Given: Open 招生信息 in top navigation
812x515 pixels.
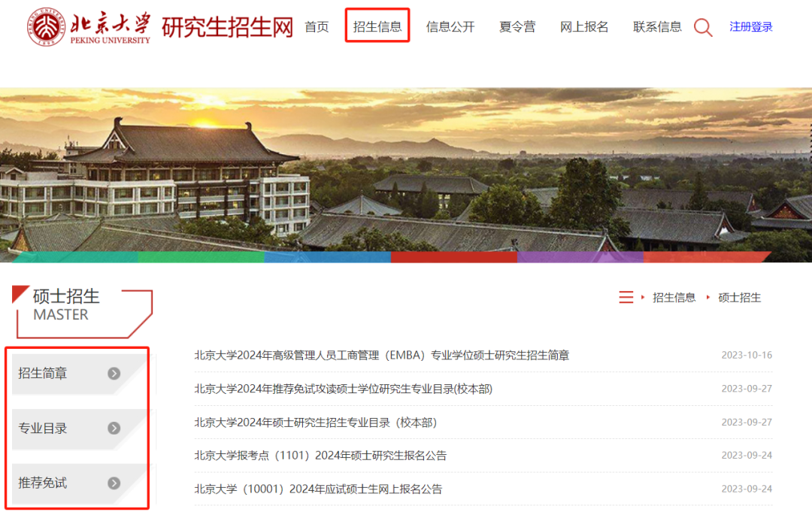Looking at the screenshot, I should (377, 26).
